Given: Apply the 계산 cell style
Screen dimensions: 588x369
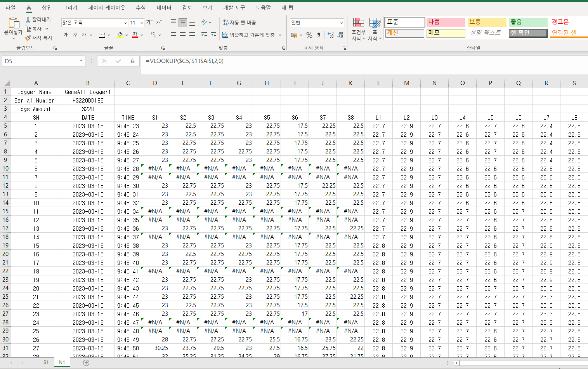Looking at the screenshot, I should click(404, 33).
